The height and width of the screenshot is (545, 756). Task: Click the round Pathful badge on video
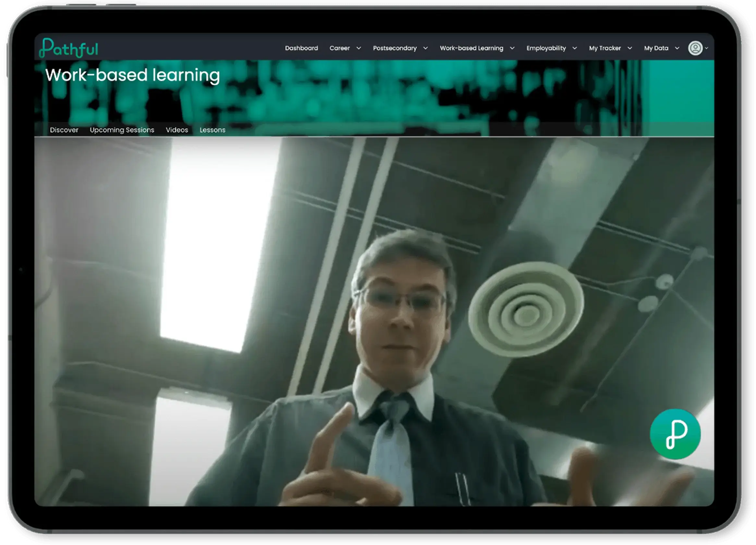coord(675,434)
